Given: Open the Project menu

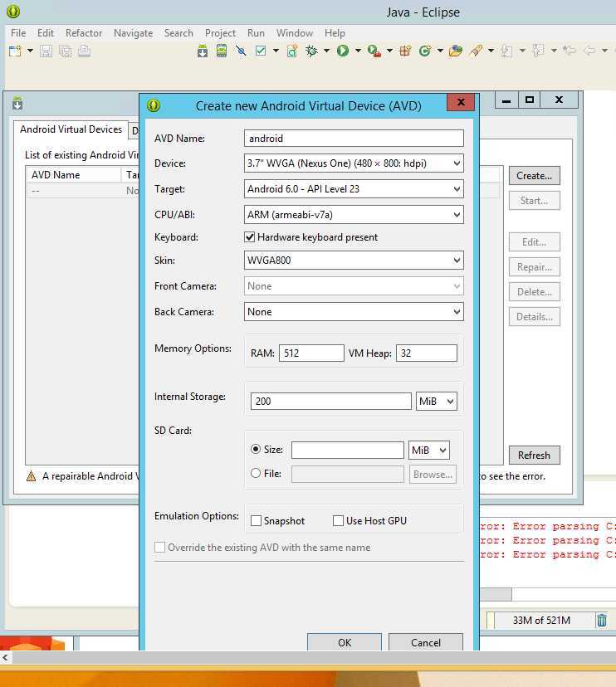Looking at the screenshot, I should 220,33.
